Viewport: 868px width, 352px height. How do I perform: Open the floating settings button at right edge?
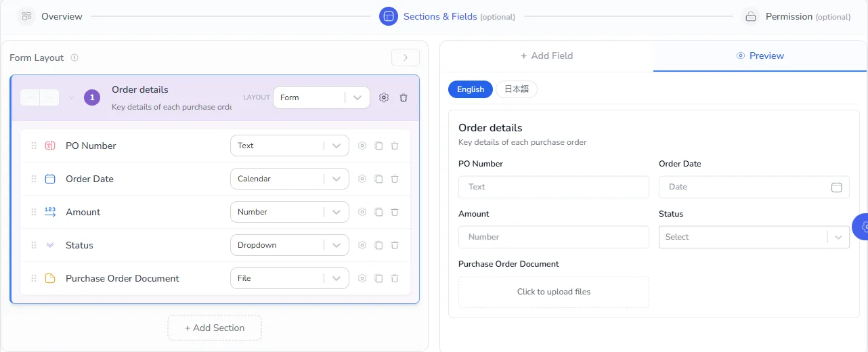(861, 227)
